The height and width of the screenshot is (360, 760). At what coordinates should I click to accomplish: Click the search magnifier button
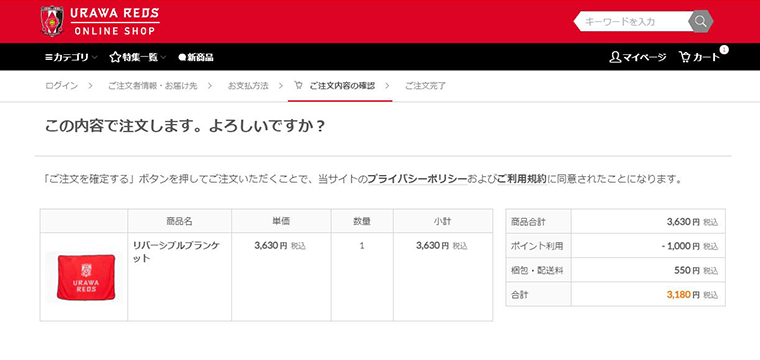(700, 21)
